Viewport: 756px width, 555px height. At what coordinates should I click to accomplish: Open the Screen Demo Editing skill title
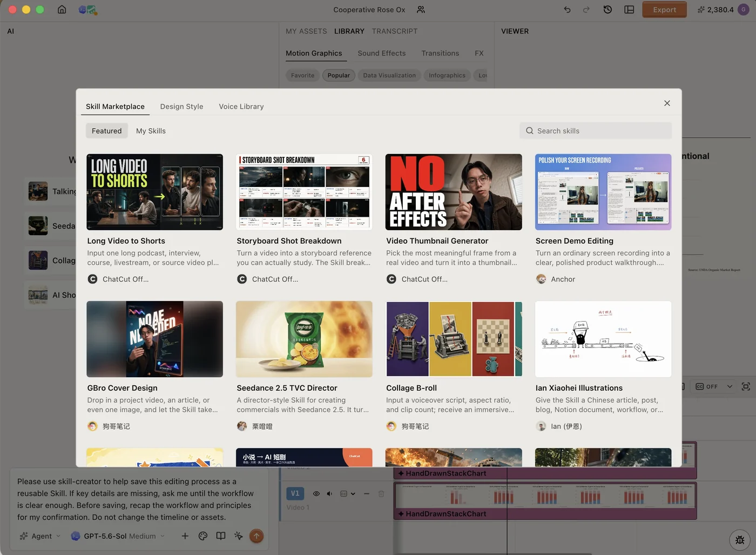coord(575,241)
